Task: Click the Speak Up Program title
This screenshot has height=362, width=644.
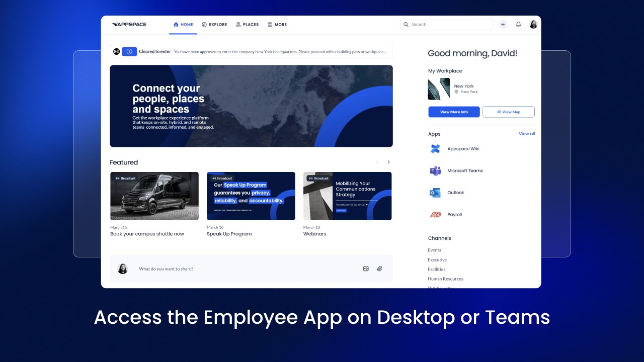Action: (x=229, y=234)
